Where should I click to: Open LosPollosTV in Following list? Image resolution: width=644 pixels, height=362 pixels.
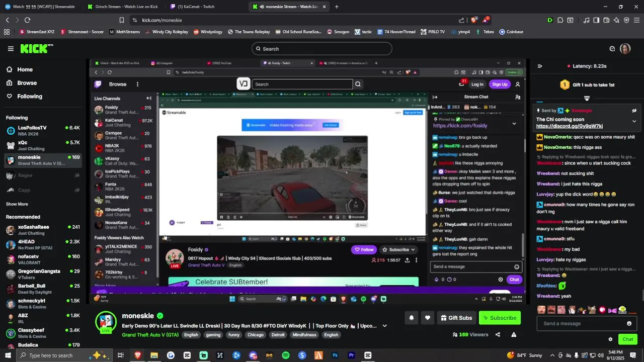pos(43,131)
